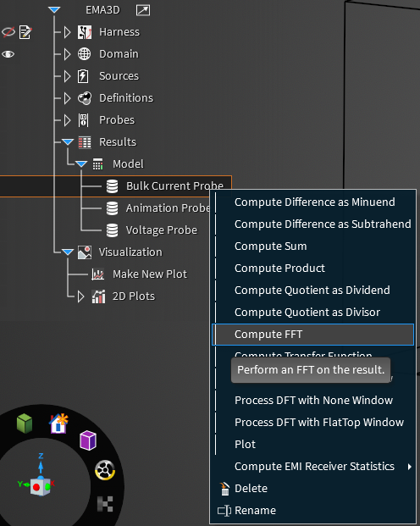Image resolution: width=420 pixels, height=526 pixels.
Task: Choose Compute Difference as Minuend
Action: coord(315,202)
